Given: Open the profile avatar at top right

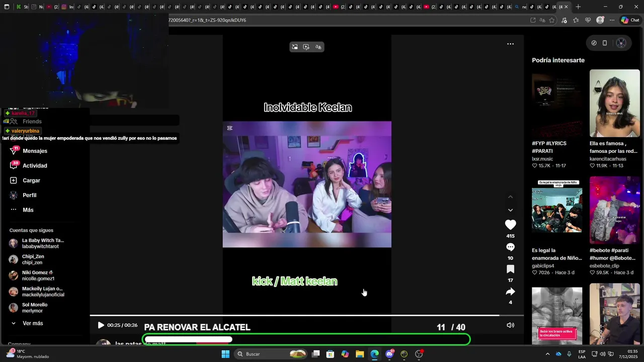Looking at the screenshot, I should 621,43.
